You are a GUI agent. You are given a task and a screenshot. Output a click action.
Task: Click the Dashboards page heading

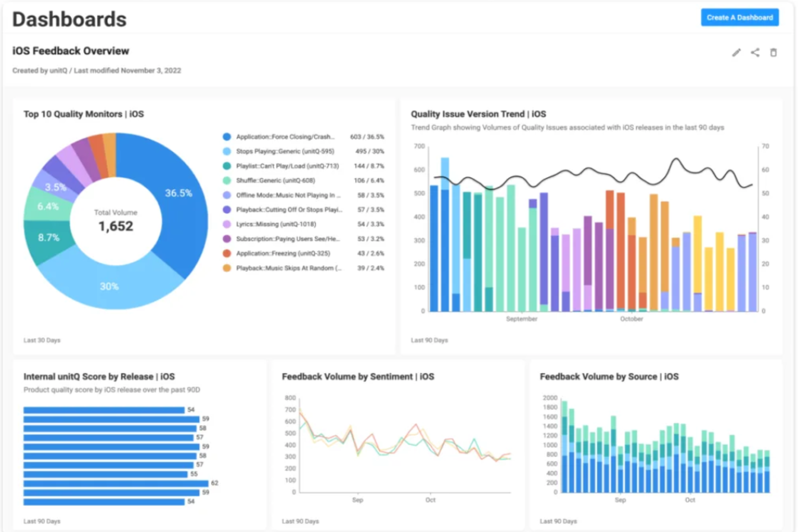coord(69,19)
